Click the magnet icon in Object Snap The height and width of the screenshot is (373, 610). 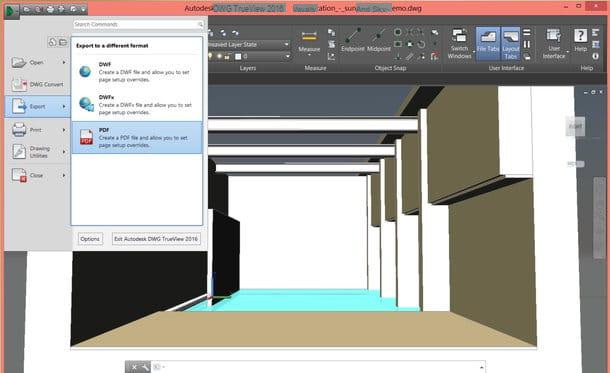point(435,57)
